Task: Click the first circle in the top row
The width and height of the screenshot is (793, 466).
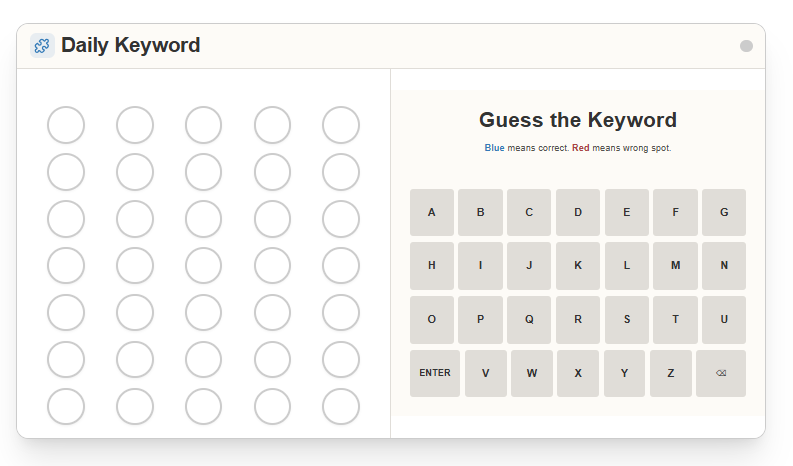Action: pos(66,125)
